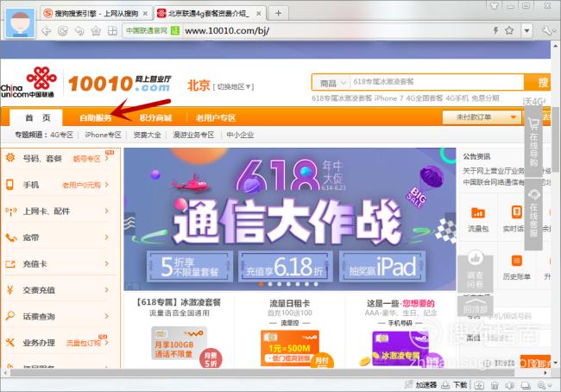Open the 老用户专区 menu item
The height and width of the screenshot is (392, 561).
[x=216, y=117]
